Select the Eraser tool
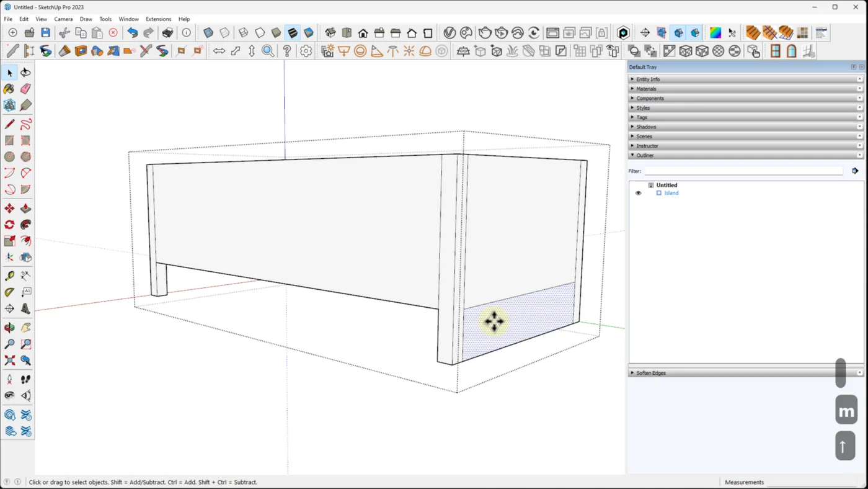The height and width of the screenshot is (489, 868). tap(25, 89)
